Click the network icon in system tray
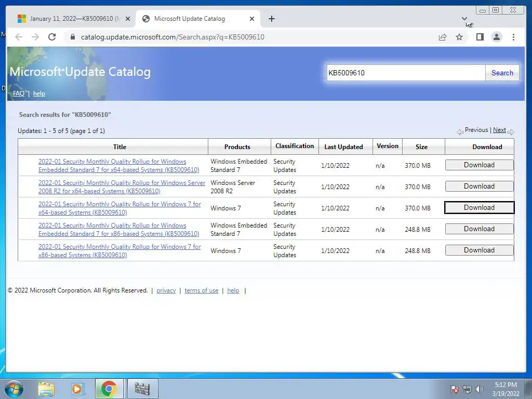The image size is (532, 399). tap(467, 389)
